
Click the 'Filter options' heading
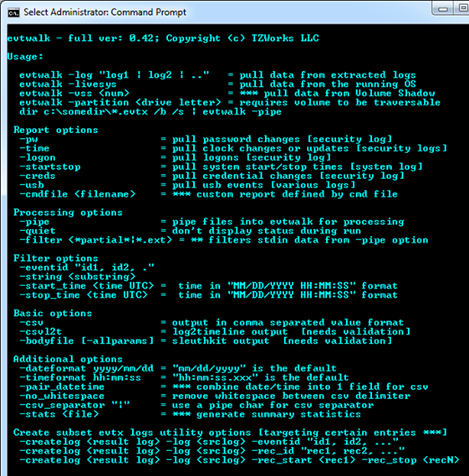(x=56, y=258)
